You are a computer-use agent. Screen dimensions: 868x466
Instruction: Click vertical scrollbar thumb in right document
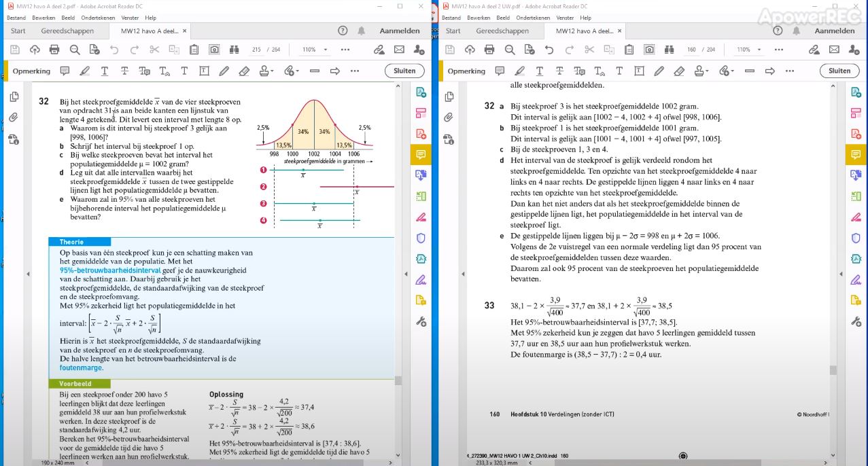(833, 370)
